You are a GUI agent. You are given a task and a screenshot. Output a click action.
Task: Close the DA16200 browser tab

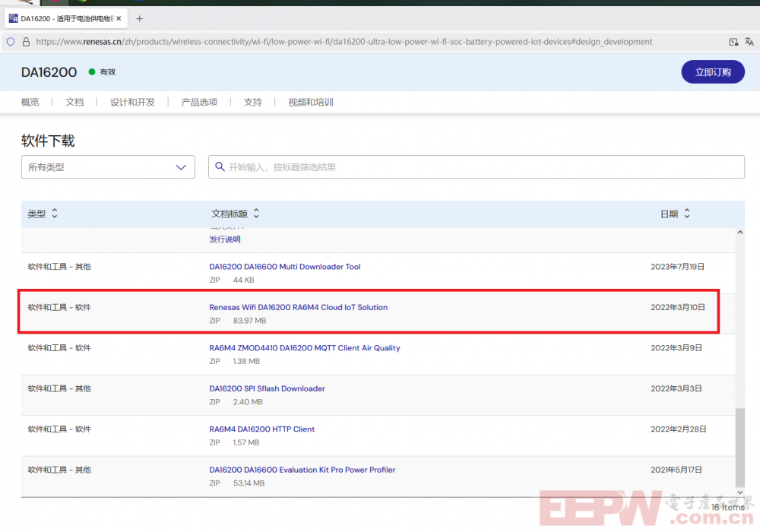coord(119,18)
